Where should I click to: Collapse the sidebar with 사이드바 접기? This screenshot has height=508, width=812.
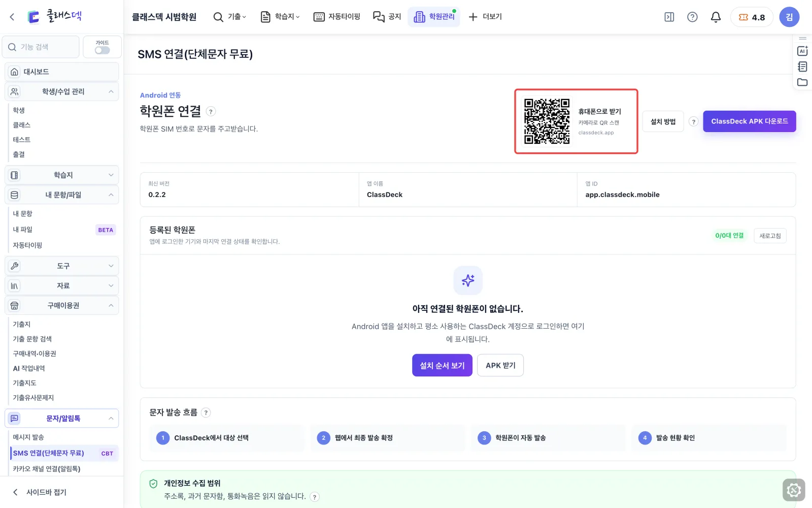click(x=40, y=492)
